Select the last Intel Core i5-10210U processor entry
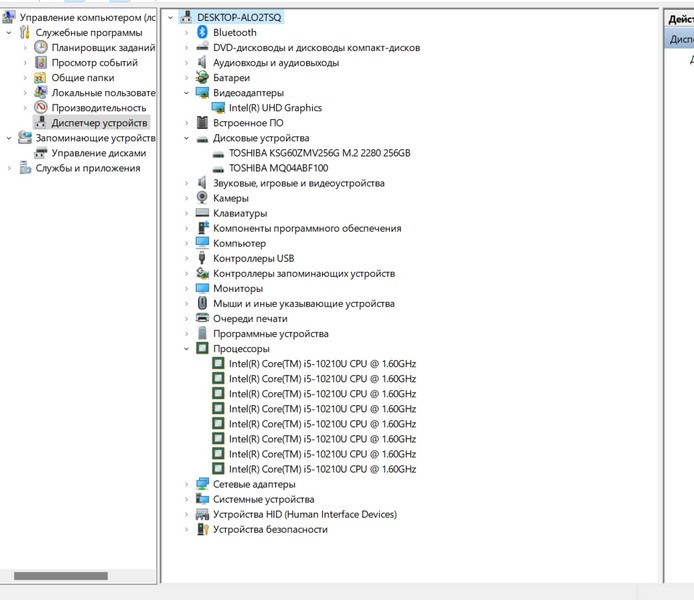 [x=322, y=469]
